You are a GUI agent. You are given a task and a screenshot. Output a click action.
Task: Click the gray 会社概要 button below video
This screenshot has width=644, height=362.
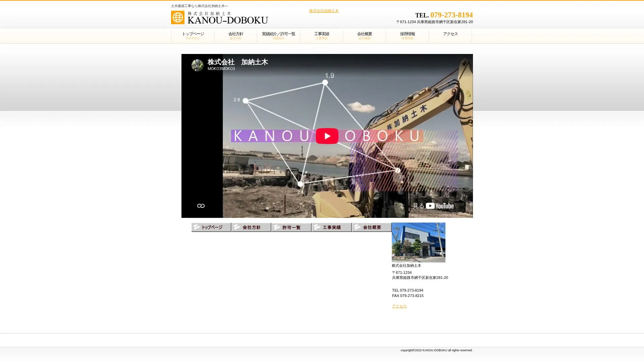[372, 227]
